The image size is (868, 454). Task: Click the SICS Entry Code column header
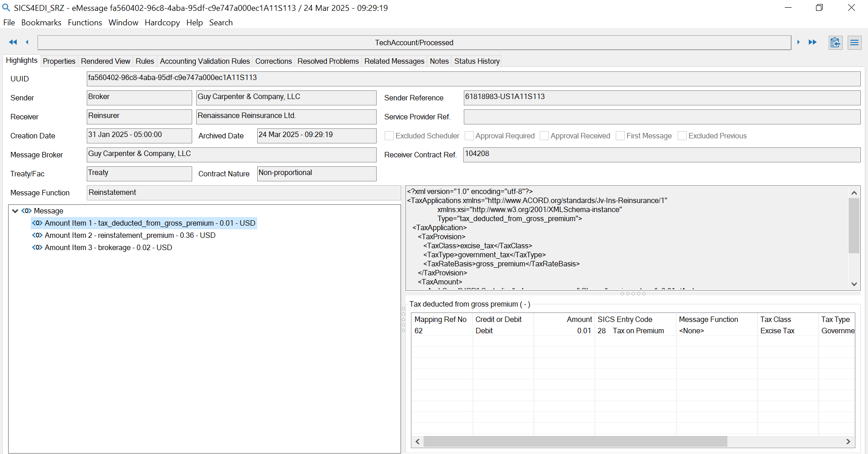(x=625, y=319)
